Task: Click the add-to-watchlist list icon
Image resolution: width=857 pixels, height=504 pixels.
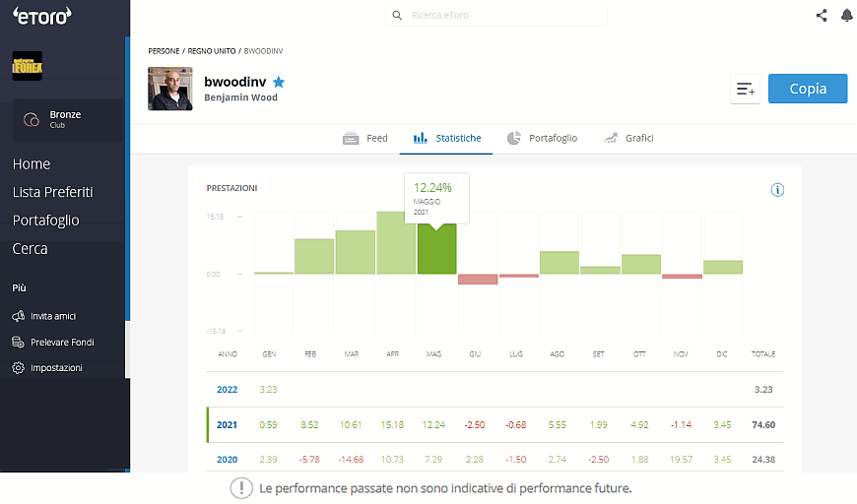Action: [745, 89]
